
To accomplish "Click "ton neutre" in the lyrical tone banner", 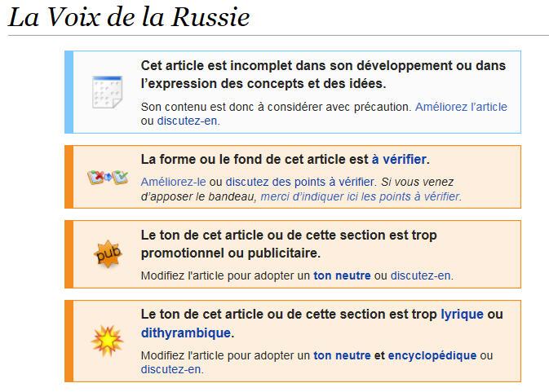I will (x=342, y=355).
